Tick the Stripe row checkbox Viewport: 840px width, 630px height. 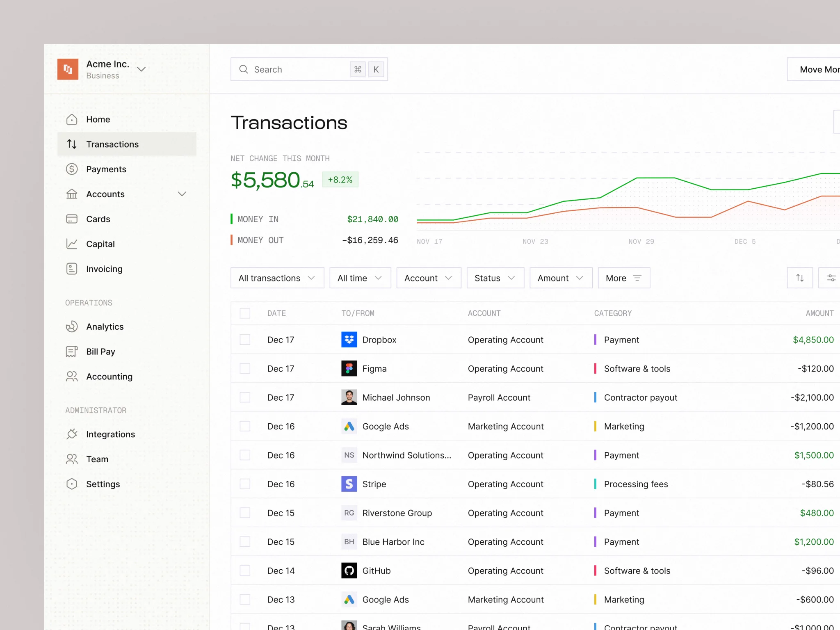[x=245, y=484]
